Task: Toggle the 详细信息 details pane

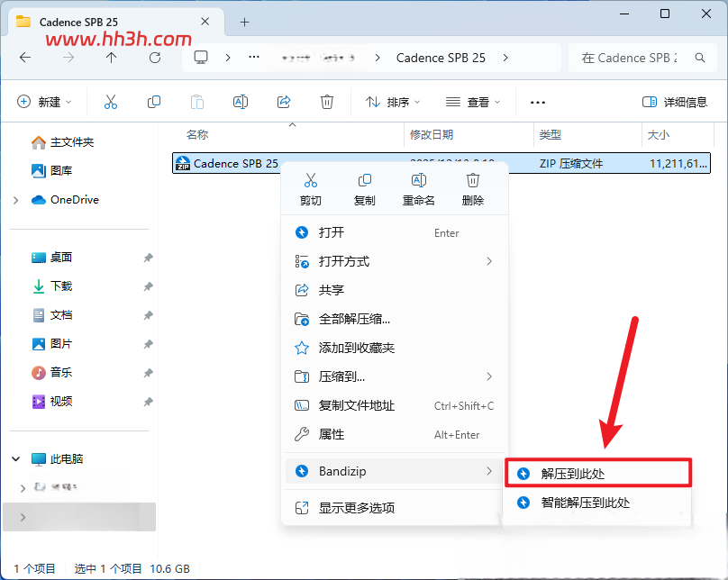Action: 674,102
